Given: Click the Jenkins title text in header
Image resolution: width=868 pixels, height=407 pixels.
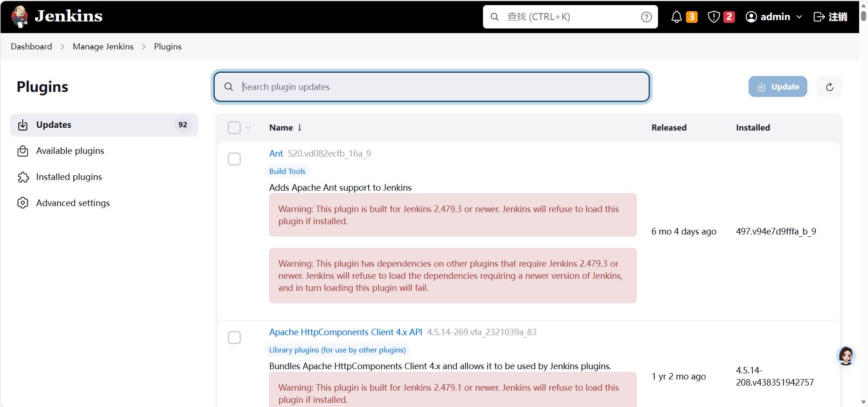Looking at the screenshot, I should tap(69, 16).
